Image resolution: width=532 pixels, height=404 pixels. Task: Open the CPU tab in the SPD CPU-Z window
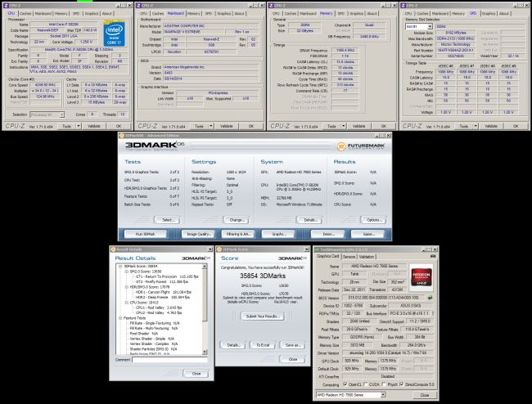coord(408,14)
